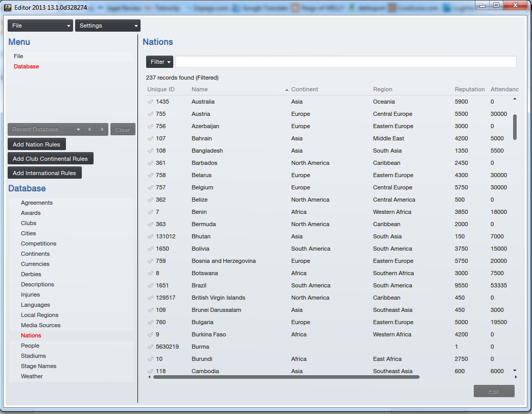532x414 pixels.
Task: Click the link icon beside the Australia record
Action: click(150, 102)
